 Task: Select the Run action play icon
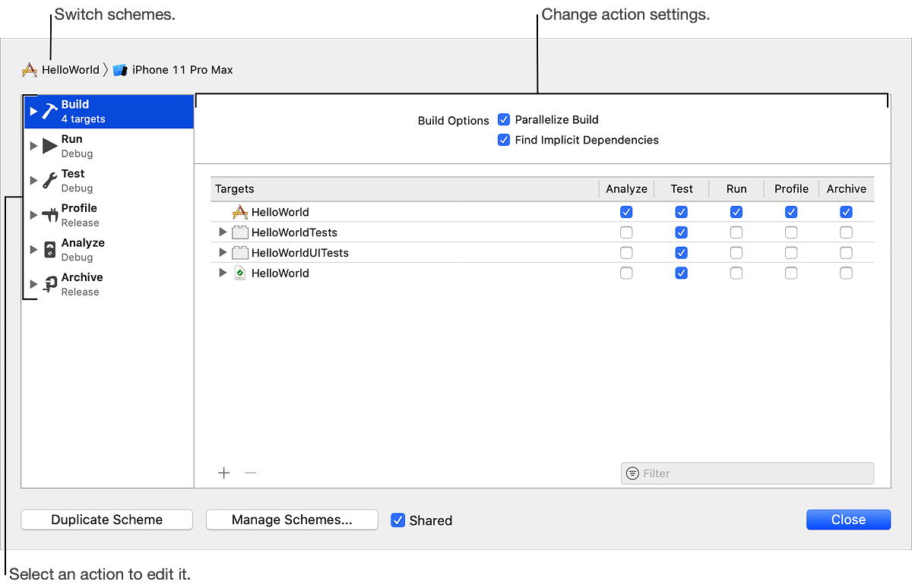click(49, 146)
